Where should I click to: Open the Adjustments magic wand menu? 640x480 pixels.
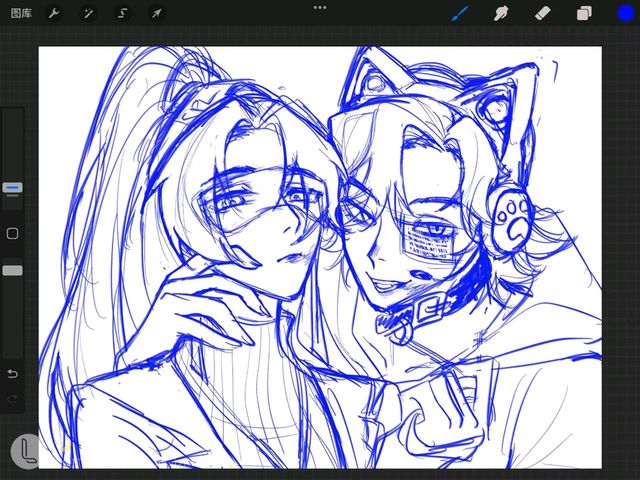pos(88,14)
